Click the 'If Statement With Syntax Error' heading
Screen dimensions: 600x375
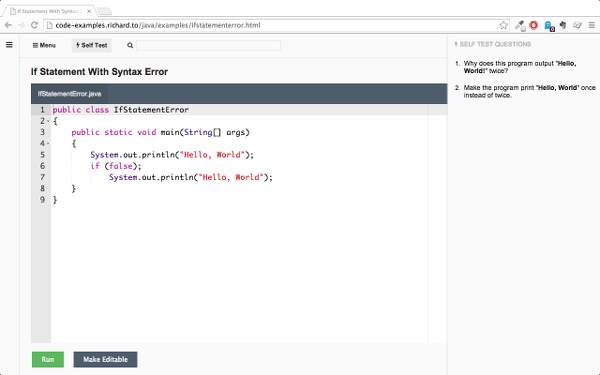pyautogui.click(x=99, y=72)
